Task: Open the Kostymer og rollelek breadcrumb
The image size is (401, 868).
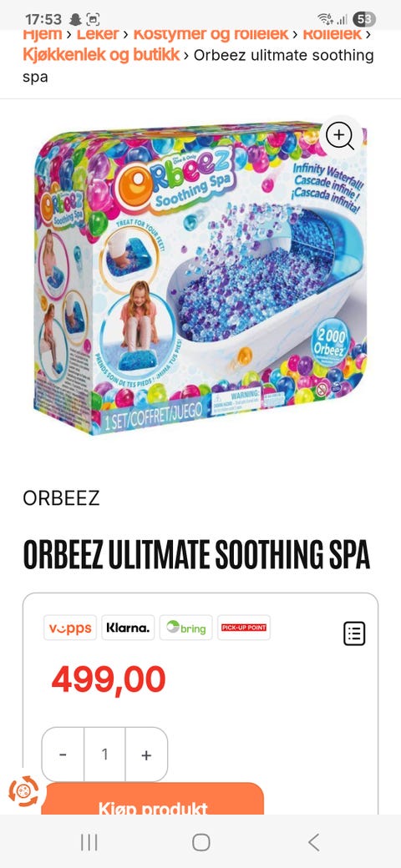Action: tap(211, 34)
